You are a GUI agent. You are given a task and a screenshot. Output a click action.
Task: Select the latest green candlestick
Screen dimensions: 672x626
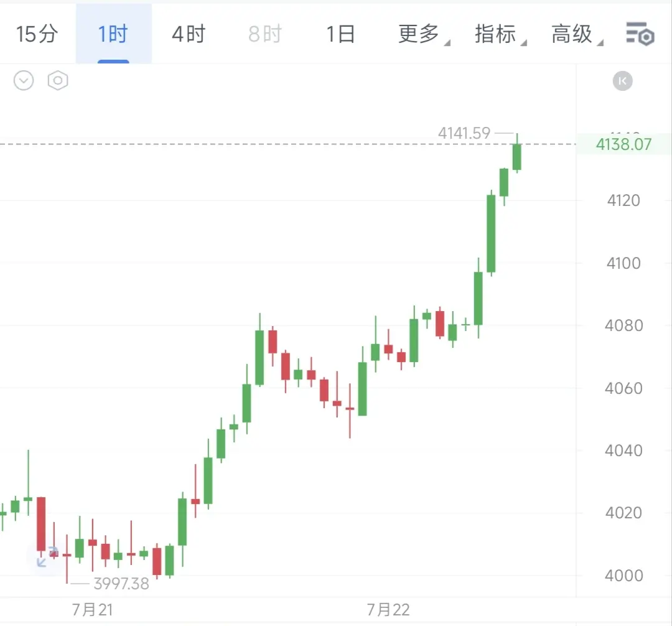[517, 157]
